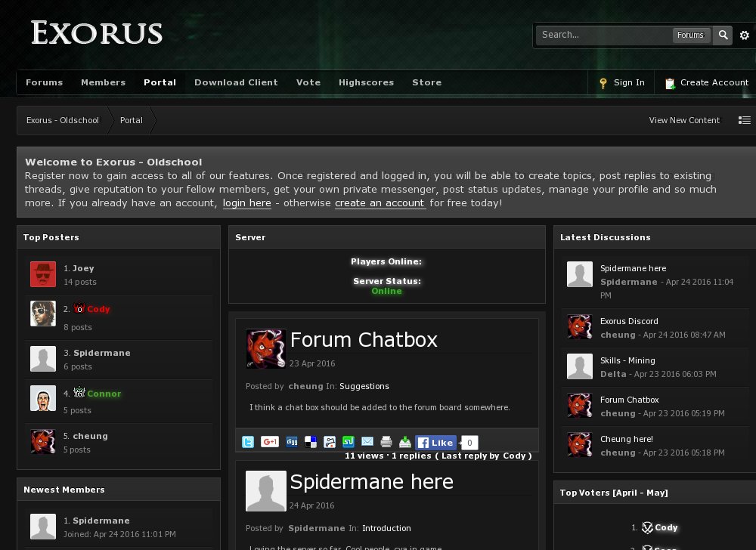Toggle View New Content
The image size is (756, 550).
point(684,119)
